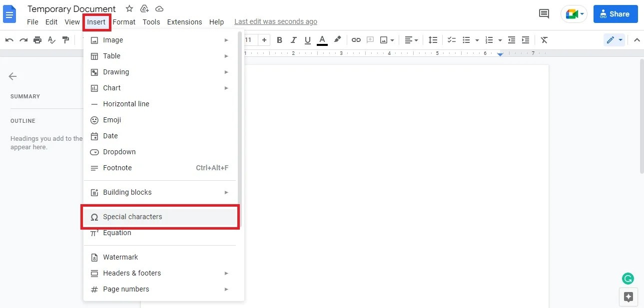Open the comment history panel
The image size is (644, 308).
click(544, 14)
